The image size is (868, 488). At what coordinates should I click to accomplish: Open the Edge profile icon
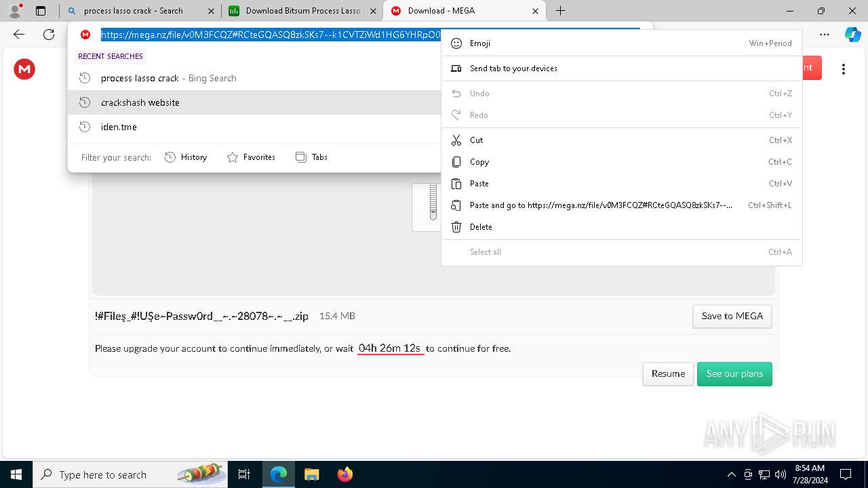15,11
